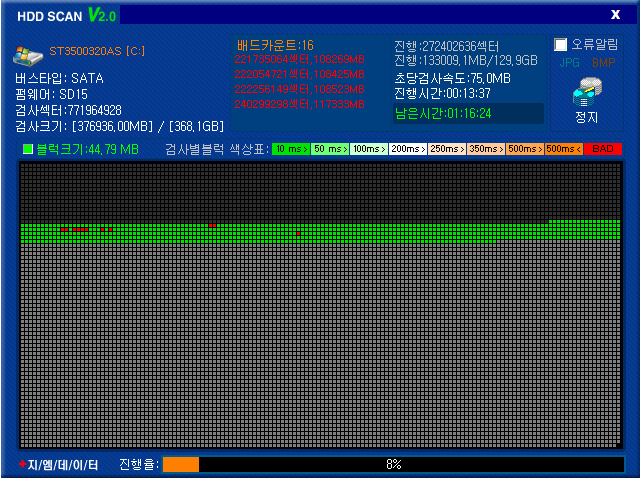This screenshot has height=478, width=640.
Task: Select the 500ms > legend color swatch
Action: coord(525,149)
